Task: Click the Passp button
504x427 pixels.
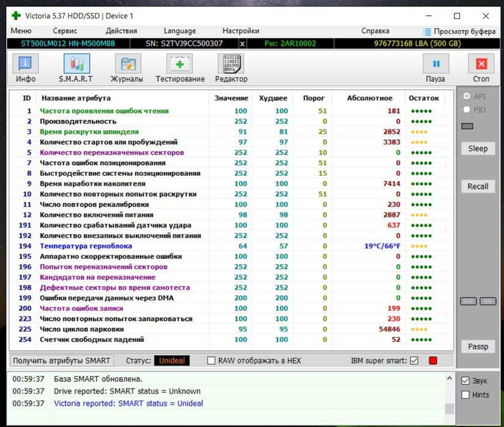Action: coord(478,346)
